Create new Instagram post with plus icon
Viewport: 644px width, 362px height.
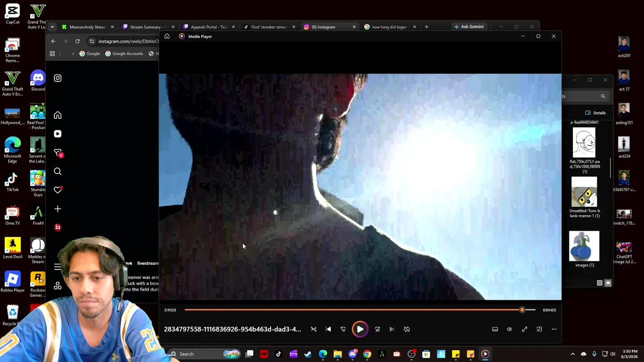point(58,209)
